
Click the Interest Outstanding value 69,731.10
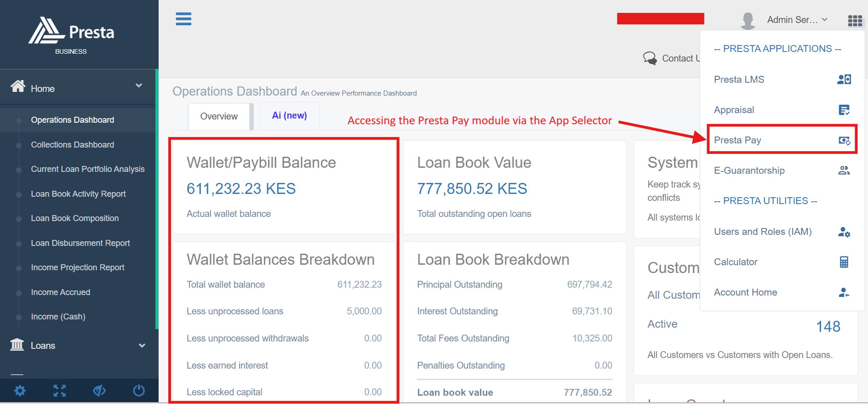point(592,311)
